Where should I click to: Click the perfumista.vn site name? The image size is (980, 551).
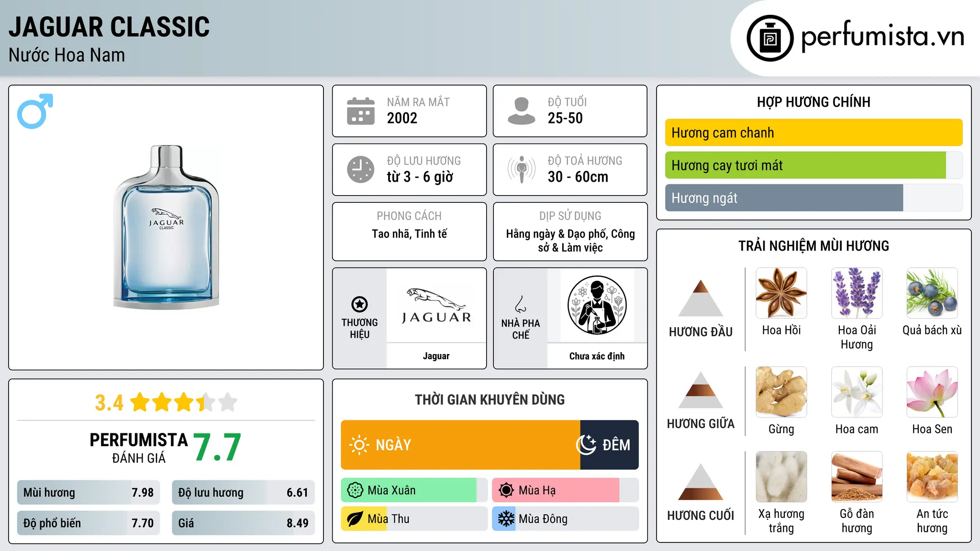883,36
